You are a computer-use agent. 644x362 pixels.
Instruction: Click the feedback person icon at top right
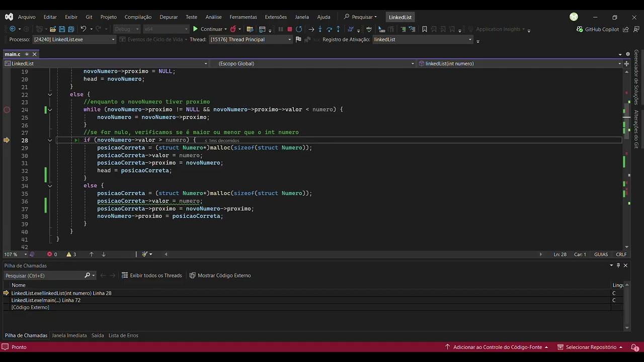click(x=635, y=29)
